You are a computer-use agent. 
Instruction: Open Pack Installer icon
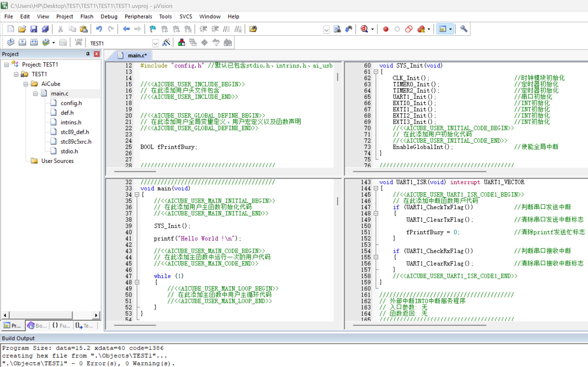point(228,43)
